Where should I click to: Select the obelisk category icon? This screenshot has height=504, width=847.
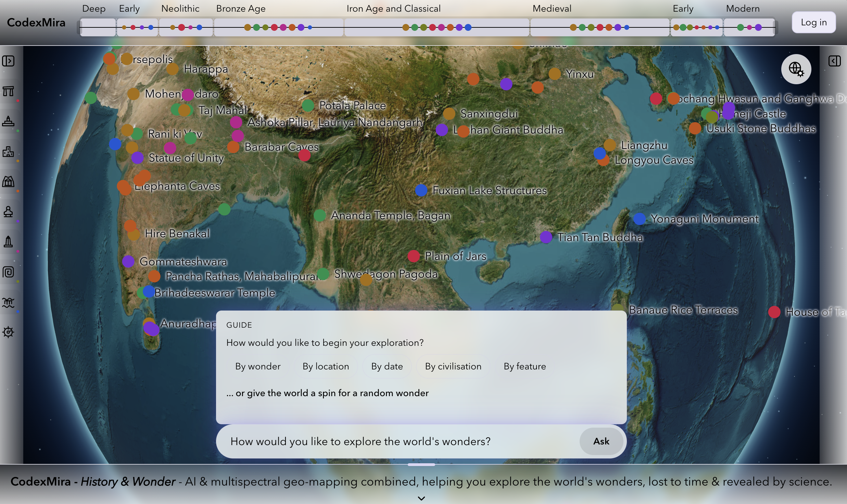tap(8, 242)
